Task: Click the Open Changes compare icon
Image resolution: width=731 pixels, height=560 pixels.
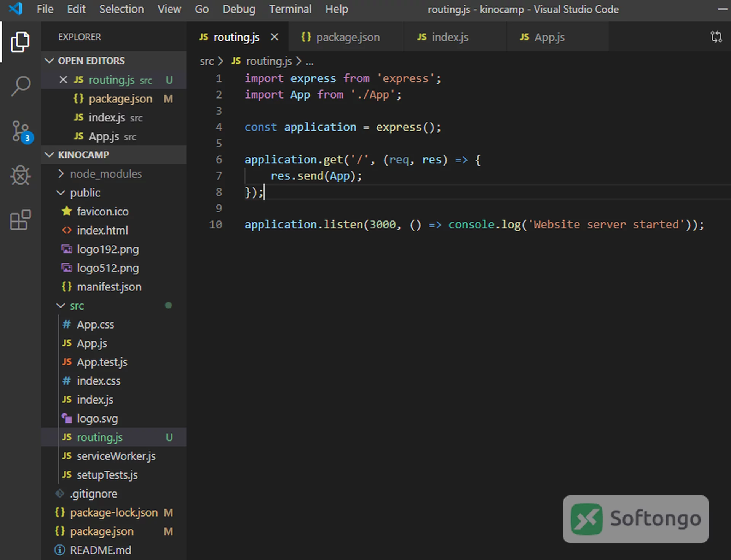Action: (x=716, y=37)
